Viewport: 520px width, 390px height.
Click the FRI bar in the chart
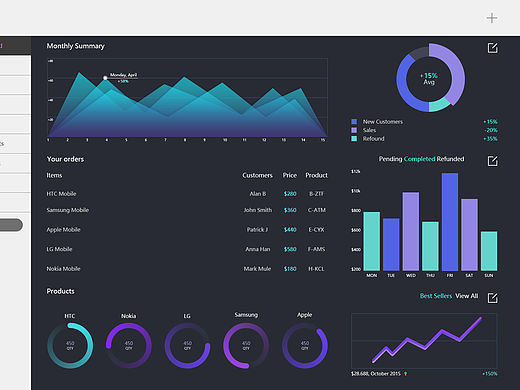[450, 222]
